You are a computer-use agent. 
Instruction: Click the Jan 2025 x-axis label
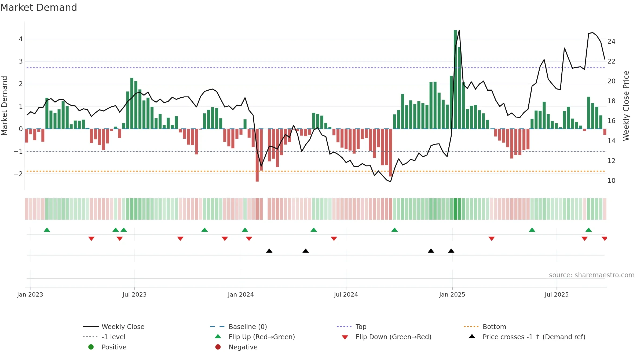click(x=452, y=294)
